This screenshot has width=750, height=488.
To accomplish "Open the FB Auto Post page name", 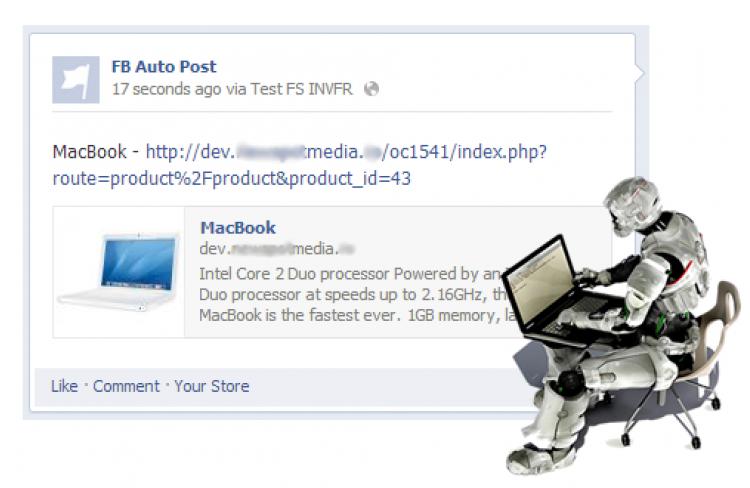I will click(x=164, y=67).
